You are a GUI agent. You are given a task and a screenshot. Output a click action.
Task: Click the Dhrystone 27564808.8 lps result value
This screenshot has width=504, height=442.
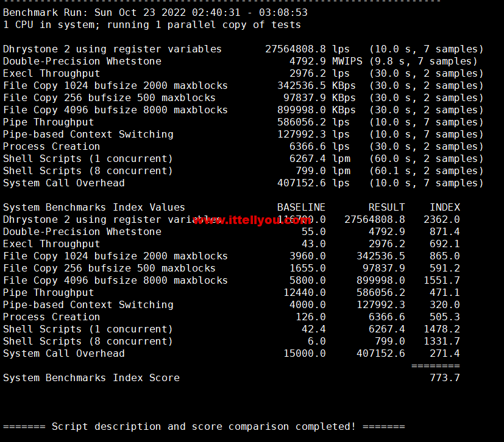295,49
